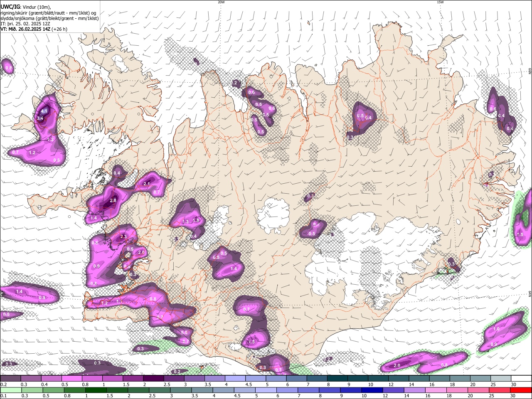This screenshot has width=532, height=399.
Task: Click the '1.0' precipitation value off the southeast coast
Action: pyautogui.click(x=496, y=329)
